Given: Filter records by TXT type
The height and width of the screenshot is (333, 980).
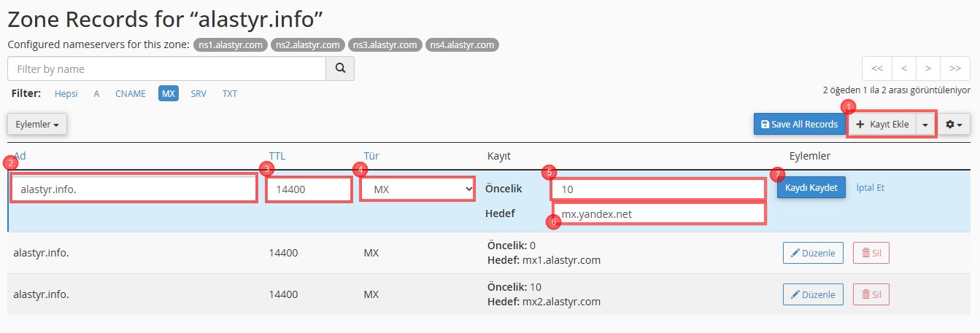Looking at the screenshot, I should point(229,94).
